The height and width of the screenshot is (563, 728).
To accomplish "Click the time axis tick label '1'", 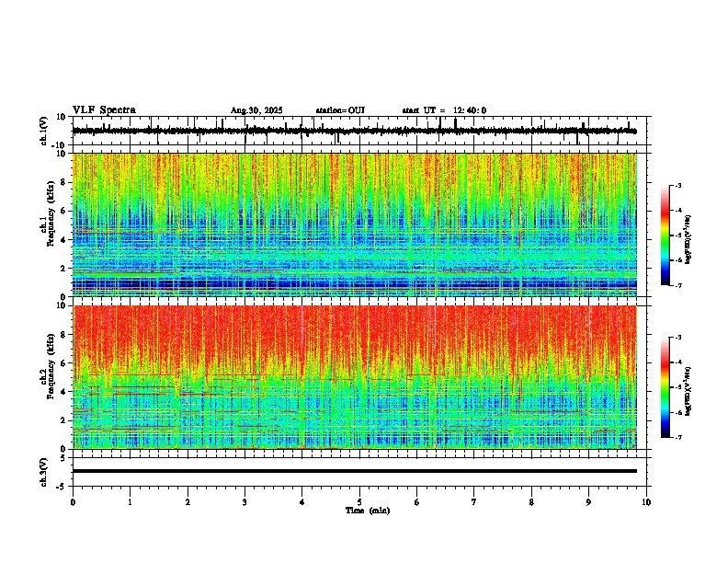I will tap(130, 502).
